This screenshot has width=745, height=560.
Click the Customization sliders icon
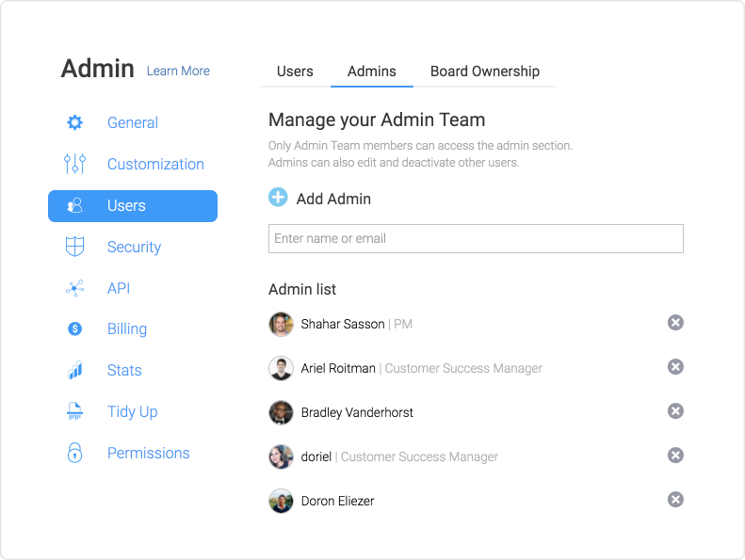pos(74,164)
